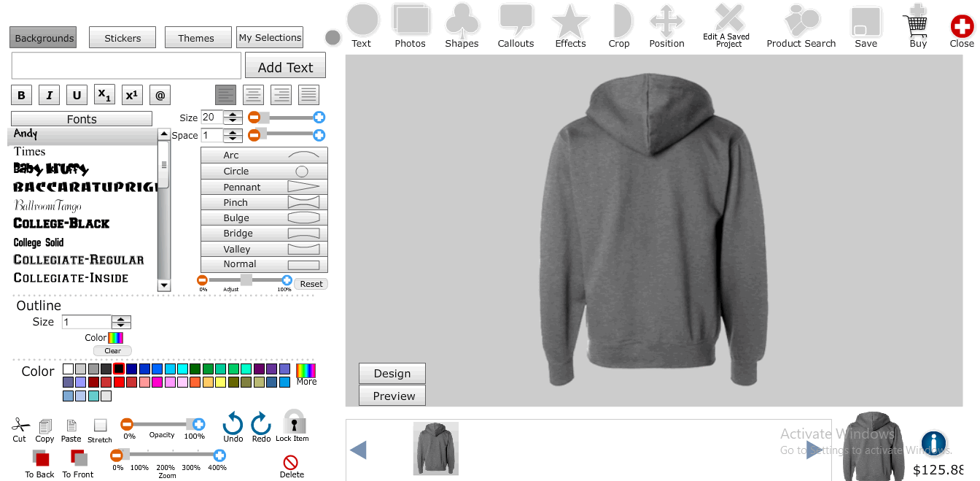Open the Shapes panel

click(462, 26)
